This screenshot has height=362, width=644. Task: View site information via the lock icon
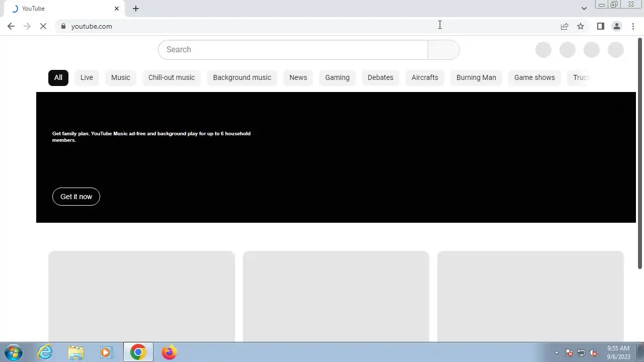point(63,26)
